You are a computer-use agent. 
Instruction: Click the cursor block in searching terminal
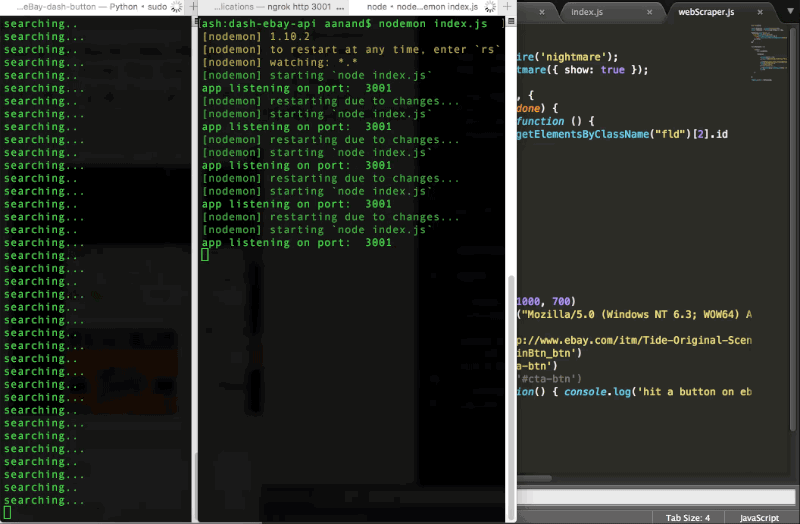8,512
